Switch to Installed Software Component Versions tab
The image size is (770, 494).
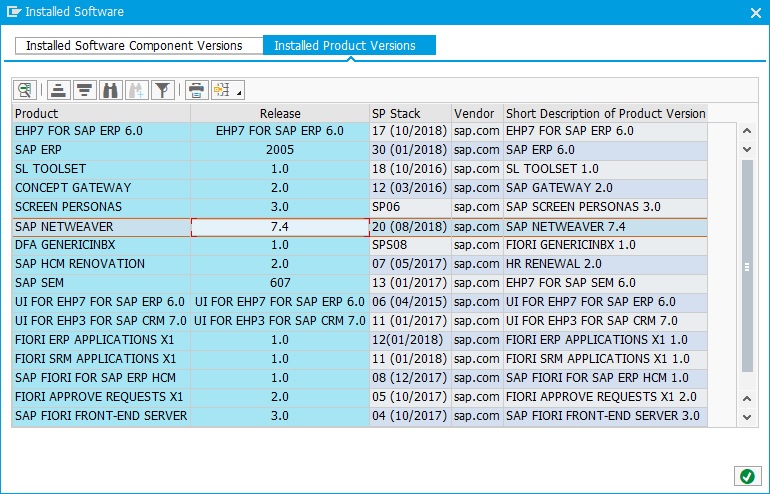139,46
